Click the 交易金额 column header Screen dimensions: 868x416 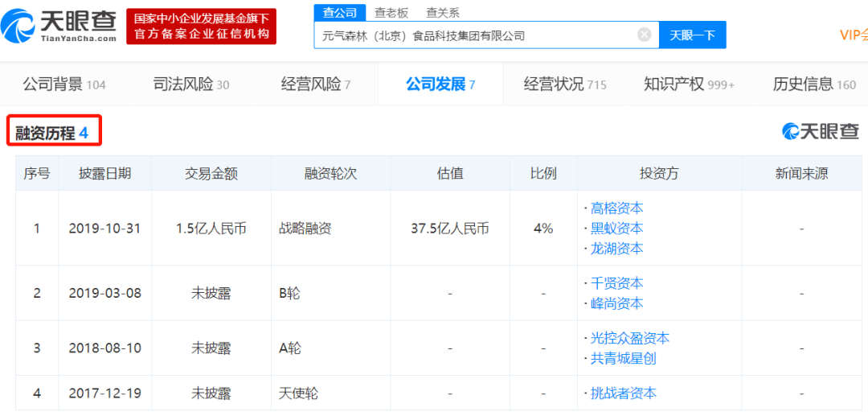click(x=211, y=173)
